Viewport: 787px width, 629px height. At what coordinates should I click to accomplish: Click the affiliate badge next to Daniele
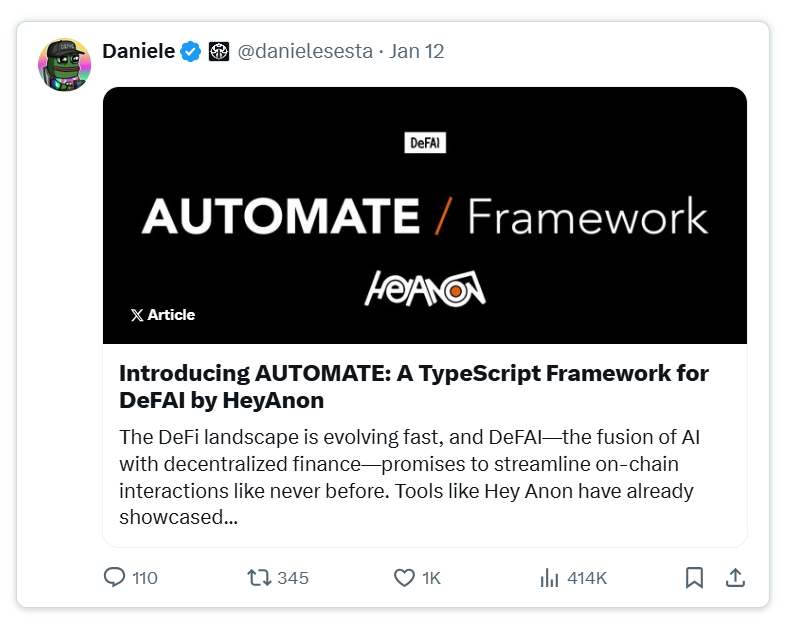[x=219, y=51]
